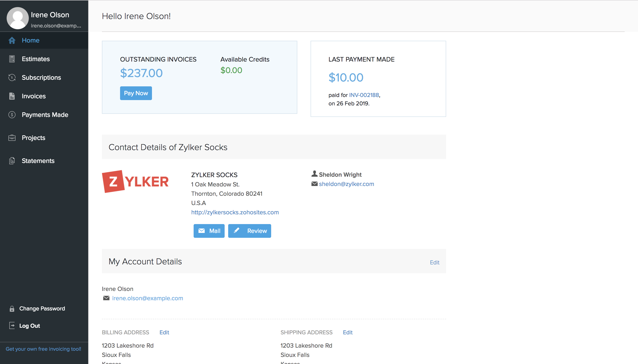The image size is (638, 364).
Task: Click the Subscriptions cycle icon
Action: [x=12, y=77]
